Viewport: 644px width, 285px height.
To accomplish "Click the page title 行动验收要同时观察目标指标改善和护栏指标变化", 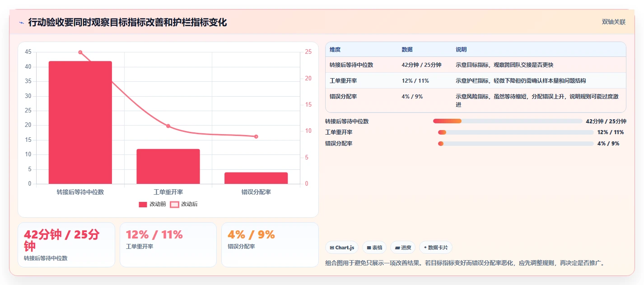I will [x=127, y=23].
